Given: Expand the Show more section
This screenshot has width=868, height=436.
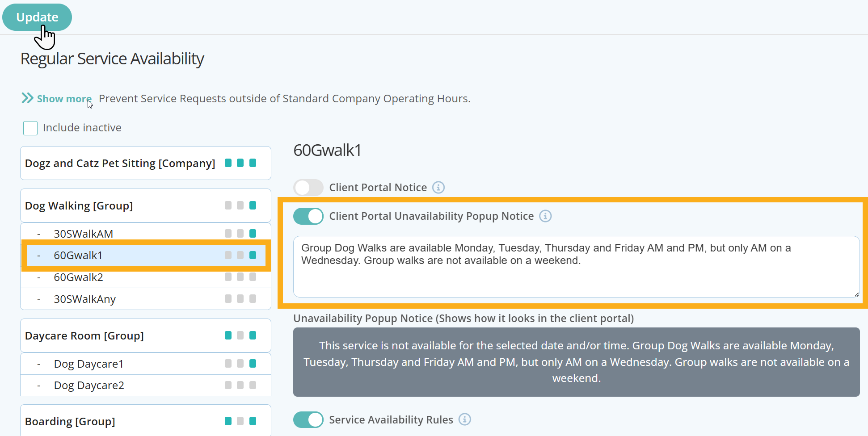Looking at the screenshot, I should 64,98.
